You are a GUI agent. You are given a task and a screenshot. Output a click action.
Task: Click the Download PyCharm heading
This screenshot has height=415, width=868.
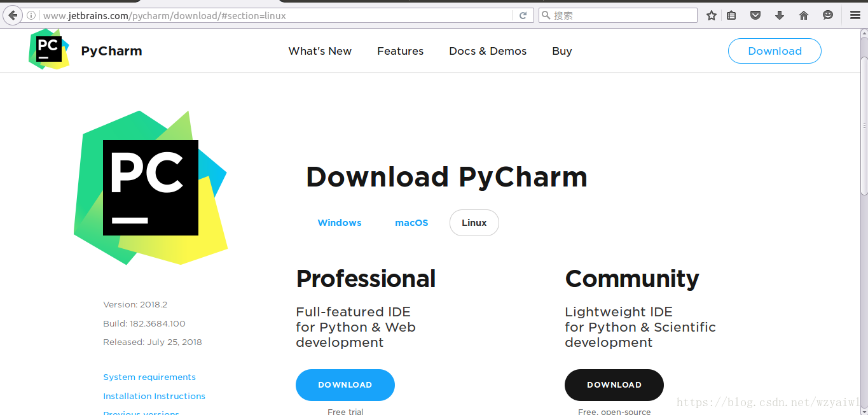click(x=447, y=177)
